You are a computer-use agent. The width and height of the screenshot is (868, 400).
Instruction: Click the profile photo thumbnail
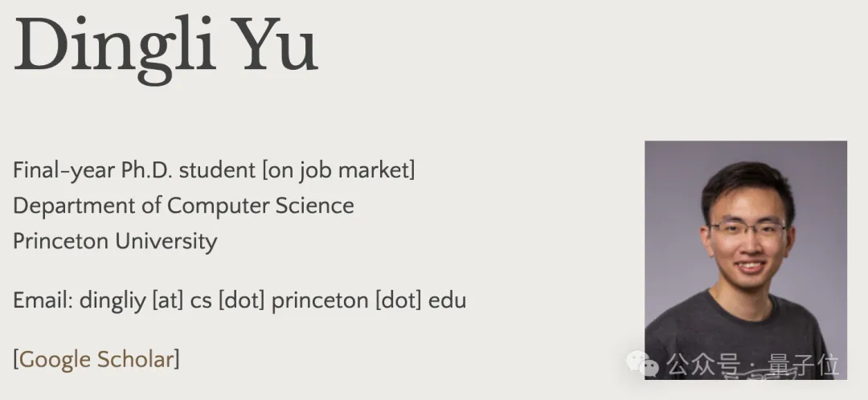[746, 260]
